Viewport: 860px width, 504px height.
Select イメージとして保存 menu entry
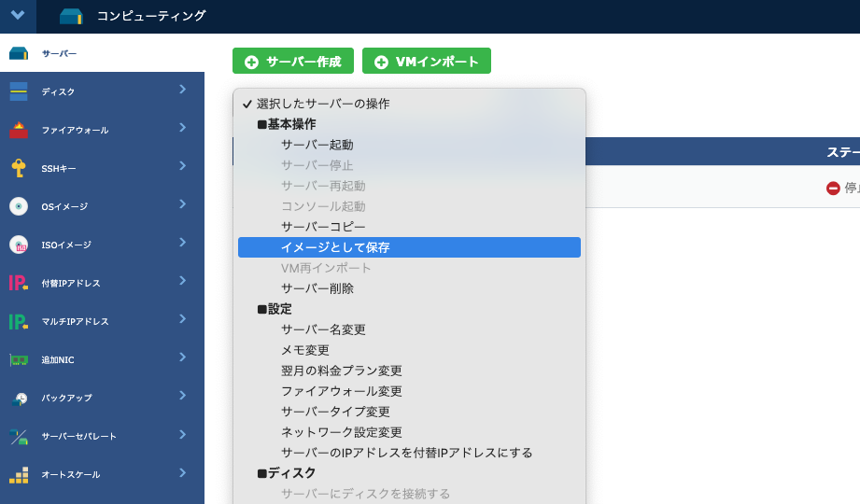point(409,247)
